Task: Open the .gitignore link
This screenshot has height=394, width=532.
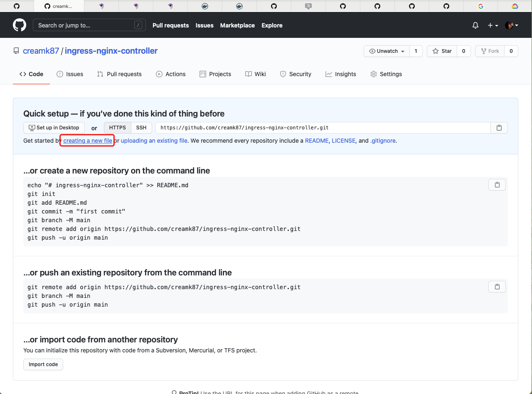Action: click(x=383, y=141)
